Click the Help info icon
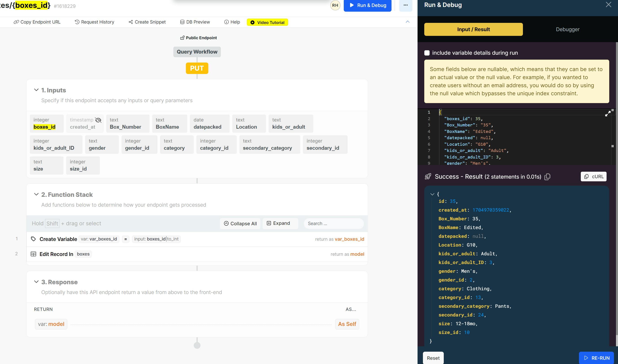This screenshot has height=364, width=618. coord(226,22)
